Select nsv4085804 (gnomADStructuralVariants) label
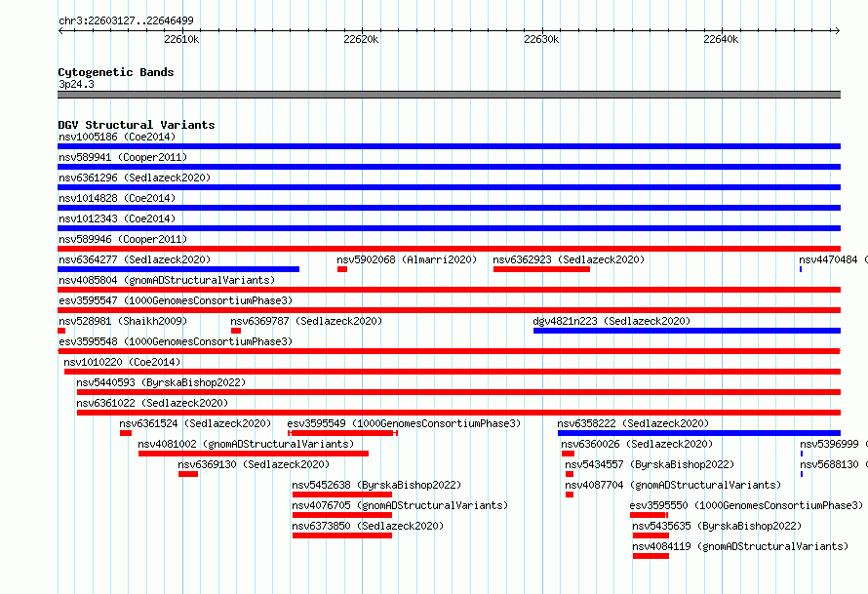868x594 pixels. (x=167, y=280)
